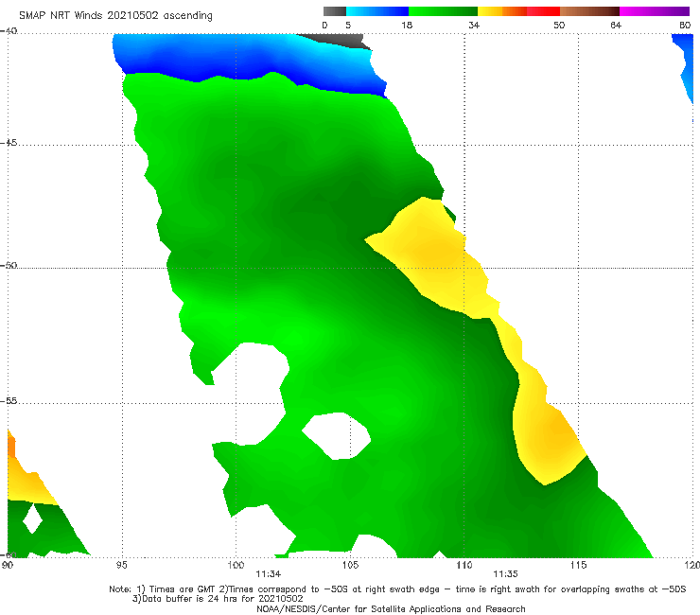Click the brown 50-64 segment of the color bar
Image resolution: width=700 pixels, height=615 pixels.
coord(589,11)
